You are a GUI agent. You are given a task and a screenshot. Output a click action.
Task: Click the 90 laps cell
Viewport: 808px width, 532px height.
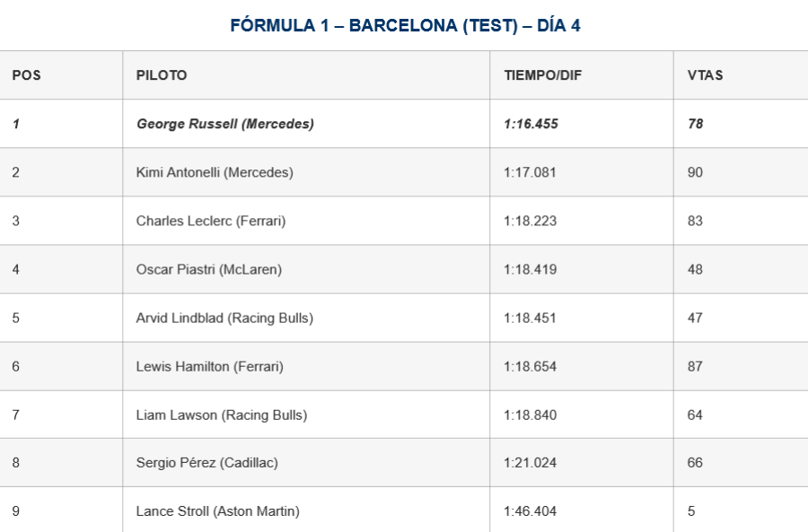pyautogui.click(x=695, y=172)
